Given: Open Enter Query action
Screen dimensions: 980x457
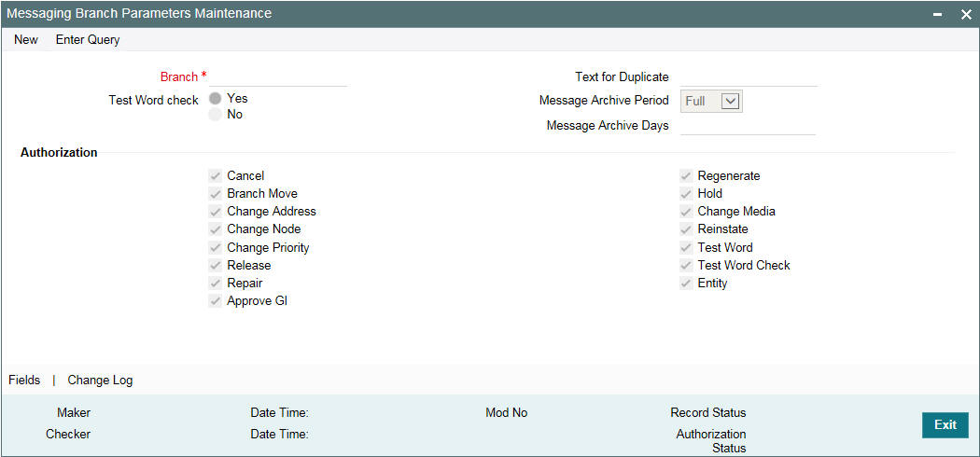Looking at the screenshot, I should [x=88, y=40].
